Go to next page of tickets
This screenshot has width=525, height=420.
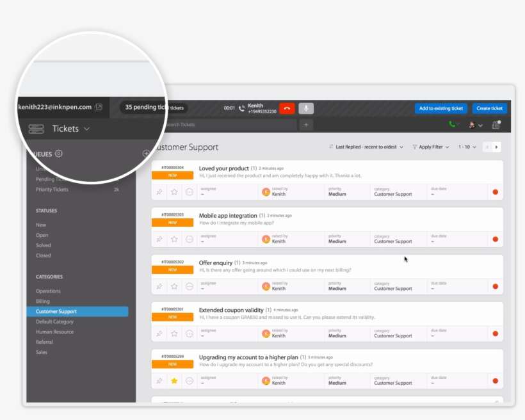pyautogui.click(x=496, y=147)
